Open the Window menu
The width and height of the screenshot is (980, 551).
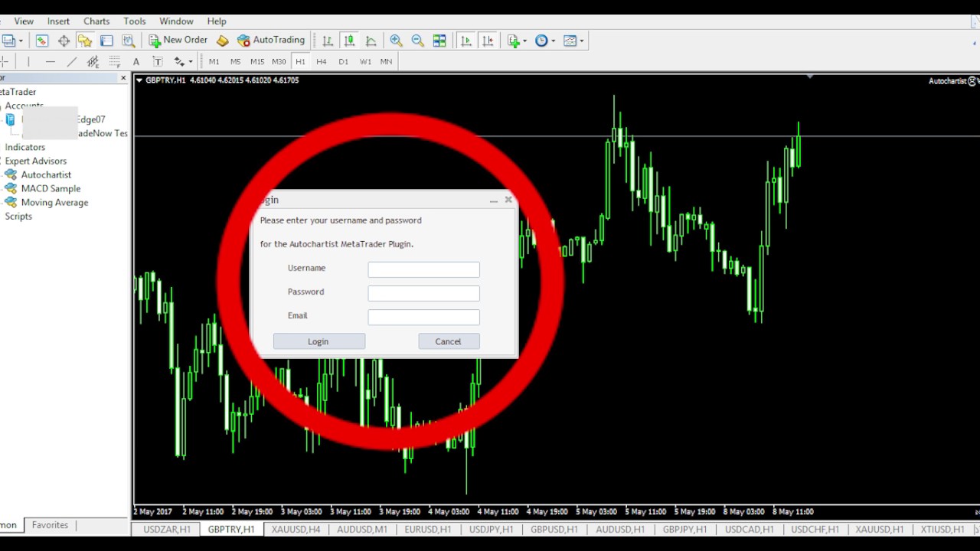(176, 21)
